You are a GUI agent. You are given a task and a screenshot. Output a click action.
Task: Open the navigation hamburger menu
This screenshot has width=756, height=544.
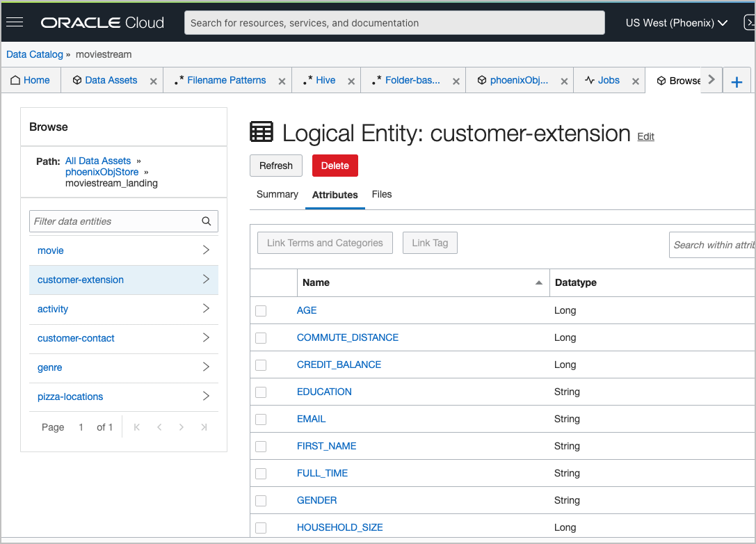(x=15, y=22)
